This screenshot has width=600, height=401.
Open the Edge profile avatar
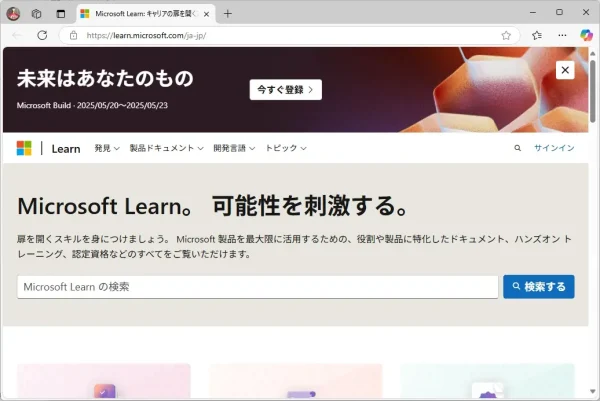pos(13,14)
